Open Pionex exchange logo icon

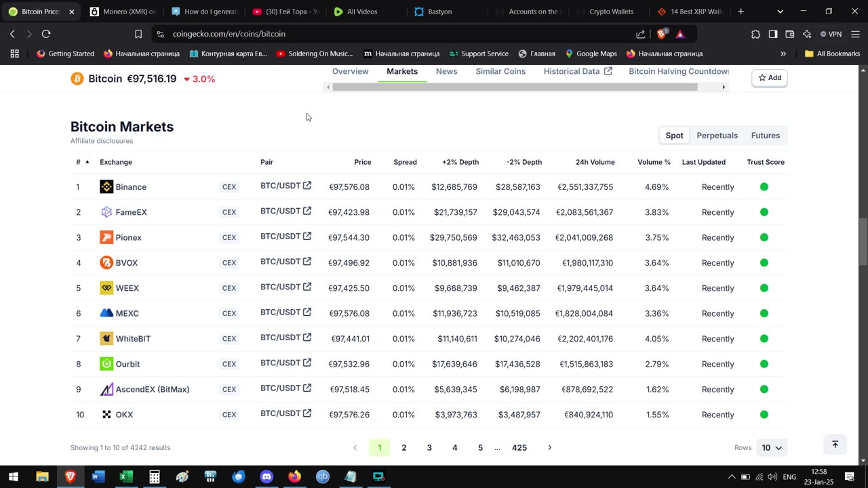[x=106, y=237]
